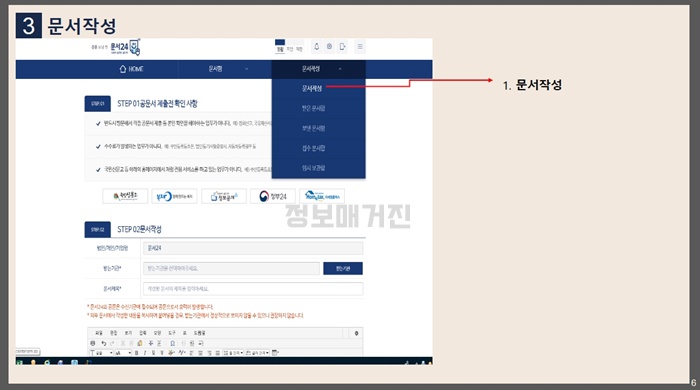Open editor 입력 menu

tap(143, 333)
